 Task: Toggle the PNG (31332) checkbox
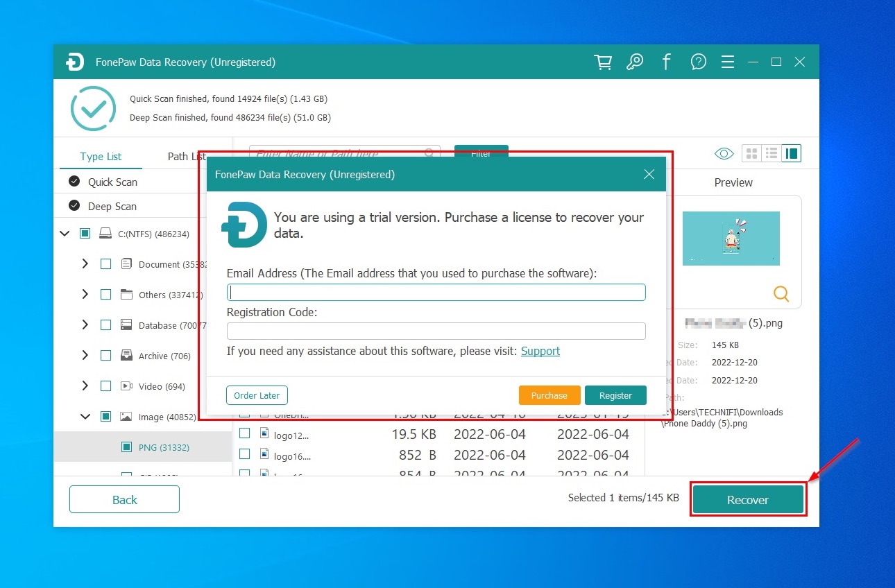pos(126,447)
